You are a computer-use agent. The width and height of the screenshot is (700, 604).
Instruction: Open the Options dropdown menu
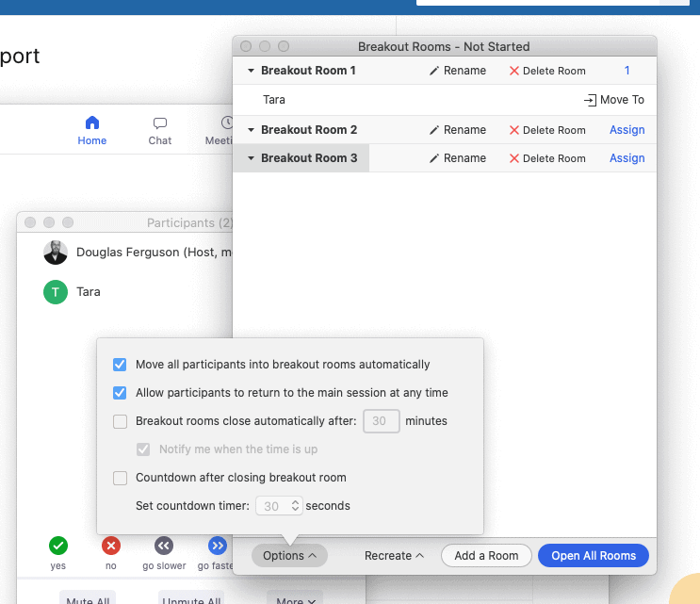click(x=289, y=556)
